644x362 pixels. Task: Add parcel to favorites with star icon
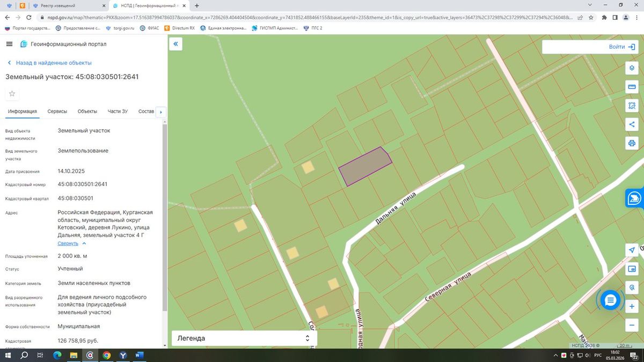(x=12, y=94)
